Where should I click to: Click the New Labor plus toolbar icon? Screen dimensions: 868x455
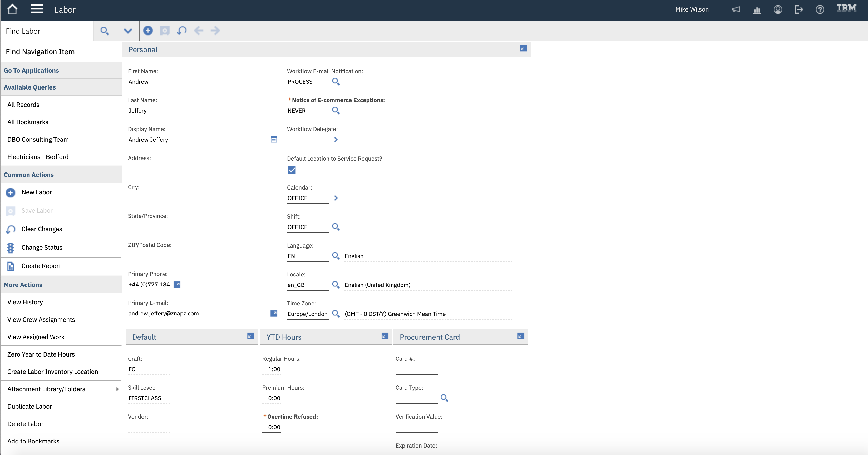[x=148, y=31]
